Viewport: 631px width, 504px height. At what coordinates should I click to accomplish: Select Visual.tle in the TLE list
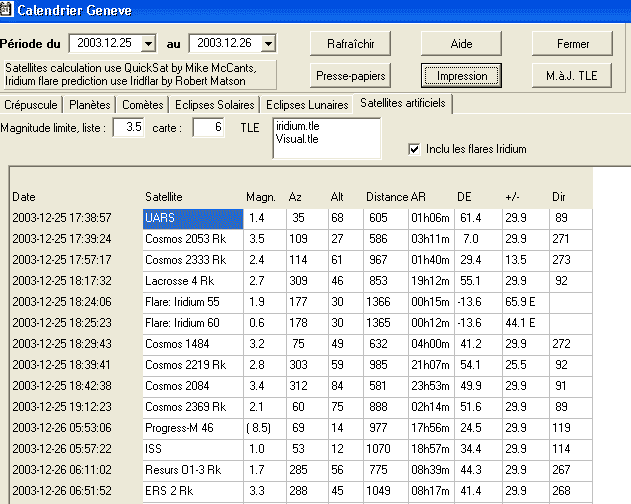point(297,141)
